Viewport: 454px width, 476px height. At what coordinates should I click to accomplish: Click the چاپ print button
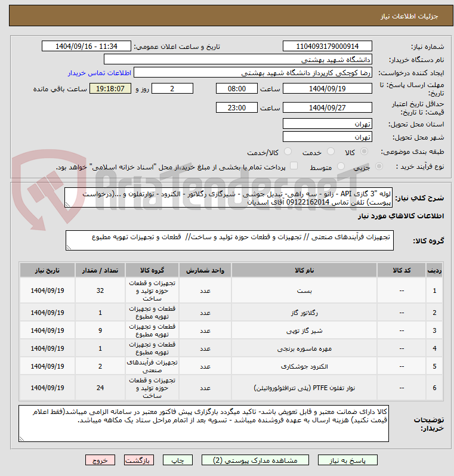[x=178, y=460]
